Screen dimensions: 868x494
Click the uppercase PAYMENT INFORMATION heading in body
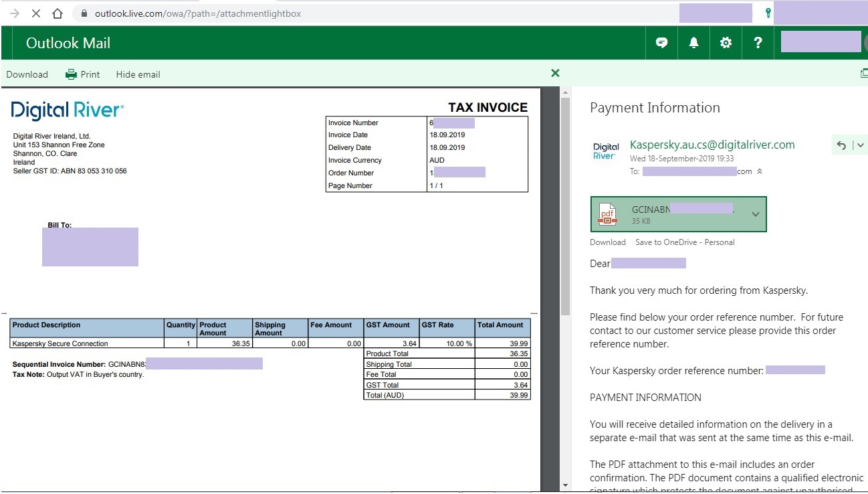point(645,398)
